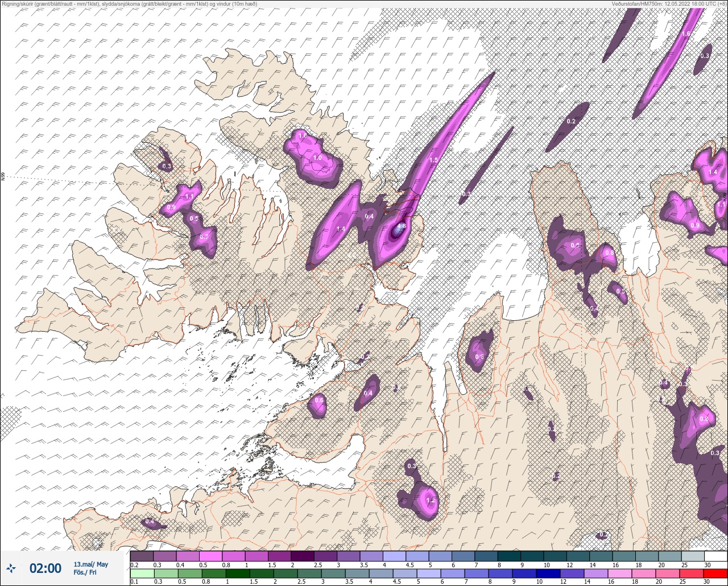Click the '13.maí/ May' date label
The width and height of the screenshot is (728, 586).
click(90, 564)
